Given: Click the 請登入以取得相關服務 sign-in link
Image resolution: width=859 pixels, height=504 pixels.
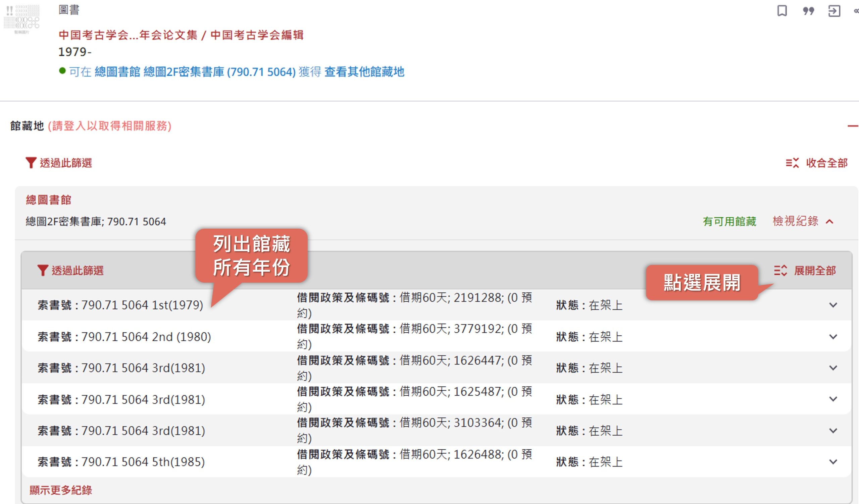Looking at the screenshot, I should click(109, 126).
